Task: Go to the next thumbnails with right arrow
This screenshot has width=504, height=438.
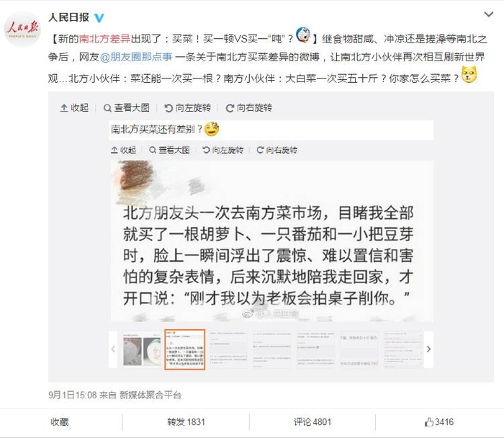Action: [x=429, y=349]
